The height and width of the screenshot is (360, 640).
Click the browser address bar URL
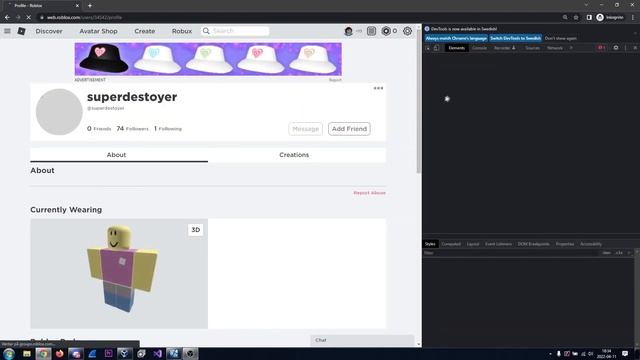click(84, 18)
